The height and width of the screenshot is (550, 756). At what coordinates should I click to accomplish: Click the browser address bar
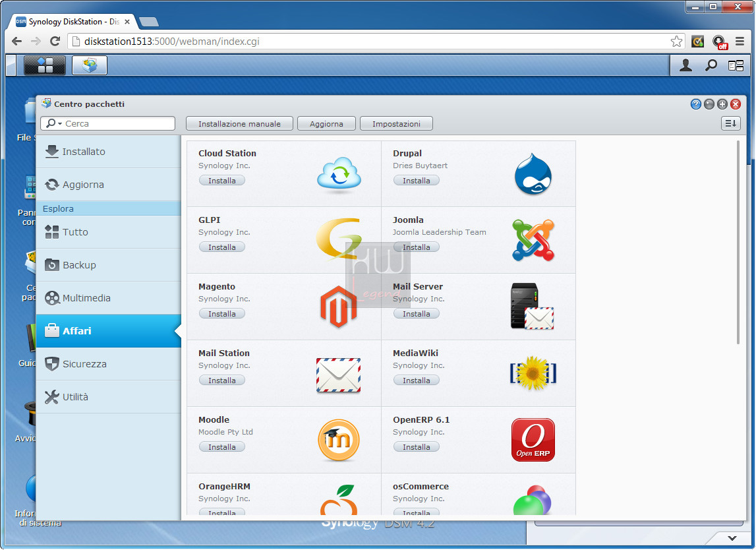[x=376, y=42]
